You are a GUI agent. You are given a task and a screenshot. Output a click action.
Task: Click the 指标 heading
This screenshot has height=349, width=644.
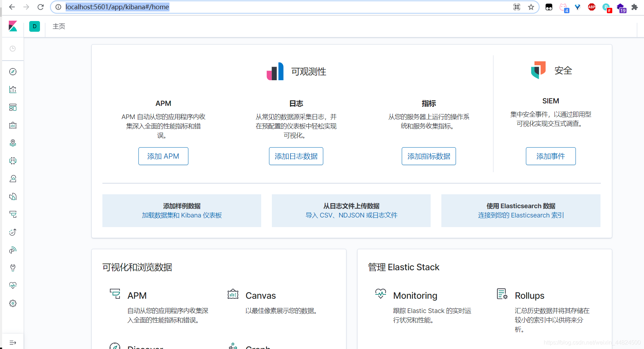coord(429,103)
